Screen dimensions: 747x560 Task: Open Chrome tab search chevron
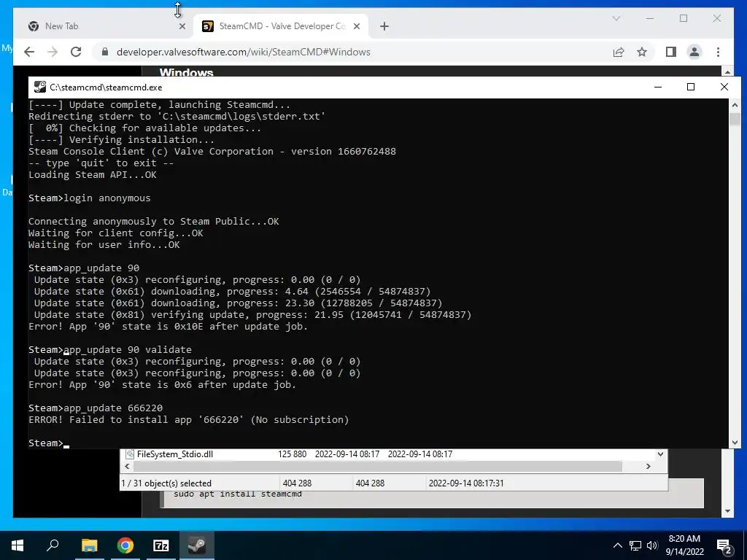point(616,18)
